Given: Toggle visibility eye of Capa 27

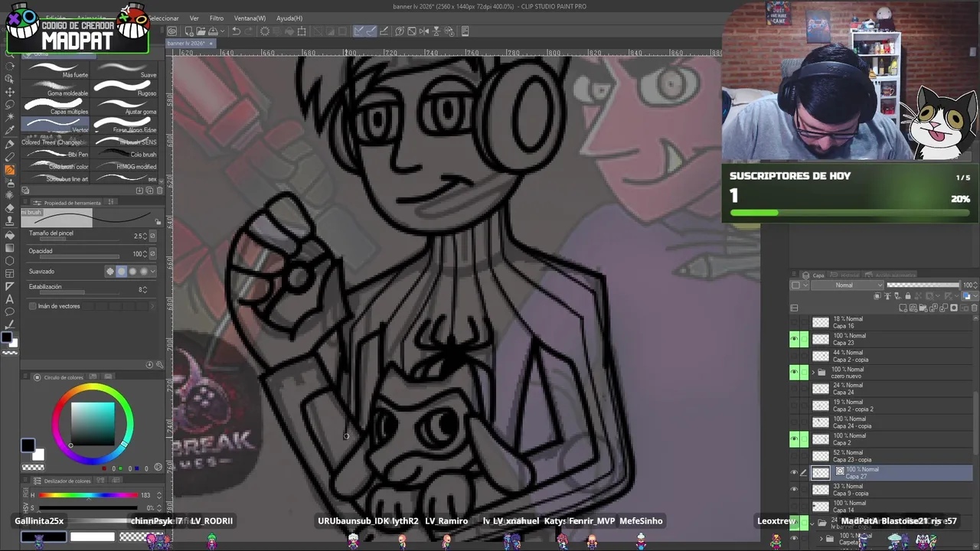Looking at the screenshot, I should click(794, 472).
